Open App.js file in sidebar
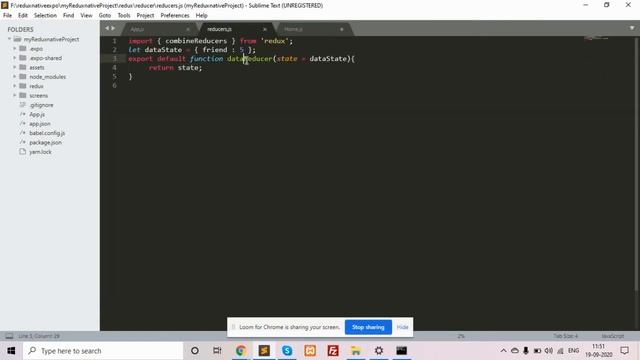 coord(37,114)
